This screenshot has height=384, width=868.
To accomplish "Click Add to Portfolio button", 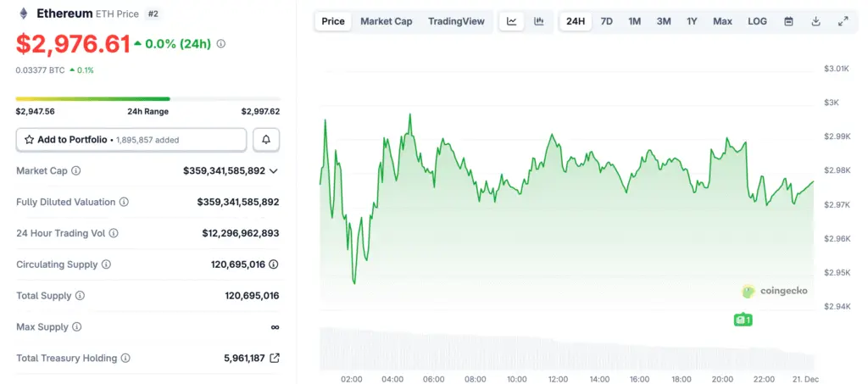I will pos(131,139).
